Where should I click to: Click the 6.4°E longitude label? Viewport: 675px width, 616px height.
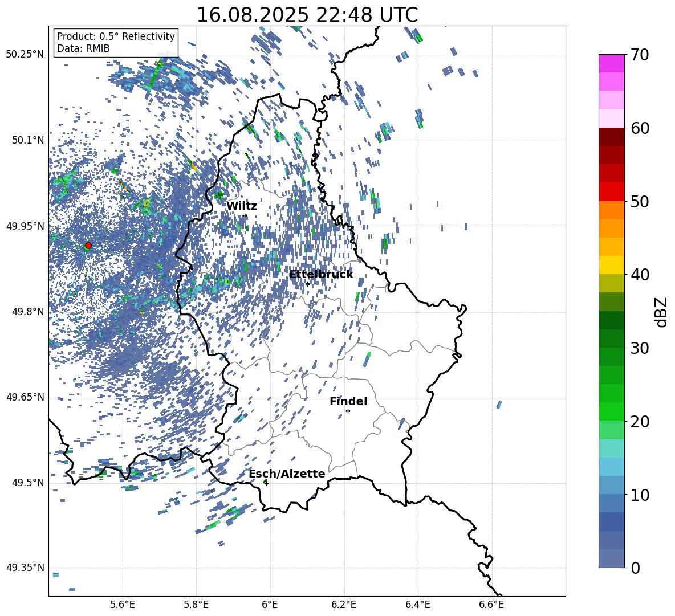pos(417,605)
